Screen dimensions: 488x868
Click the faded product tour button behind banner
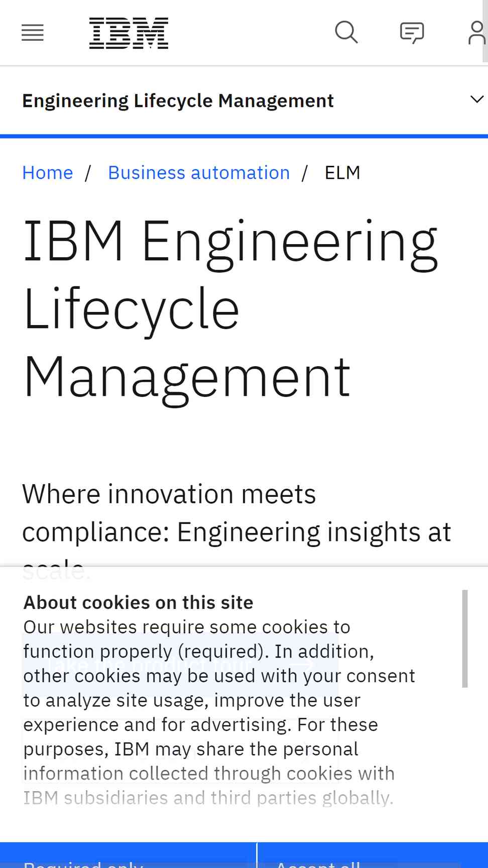coord(180,665)
